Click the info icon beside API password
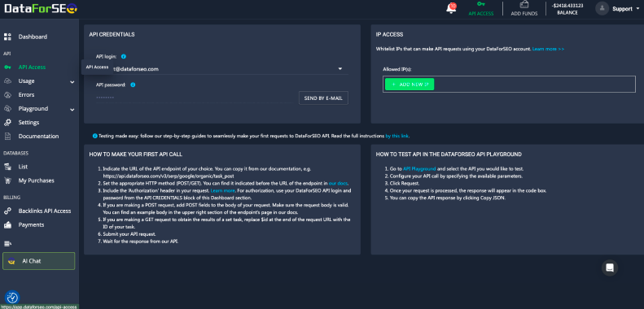644x309 pixels. [x=133, y=85]
